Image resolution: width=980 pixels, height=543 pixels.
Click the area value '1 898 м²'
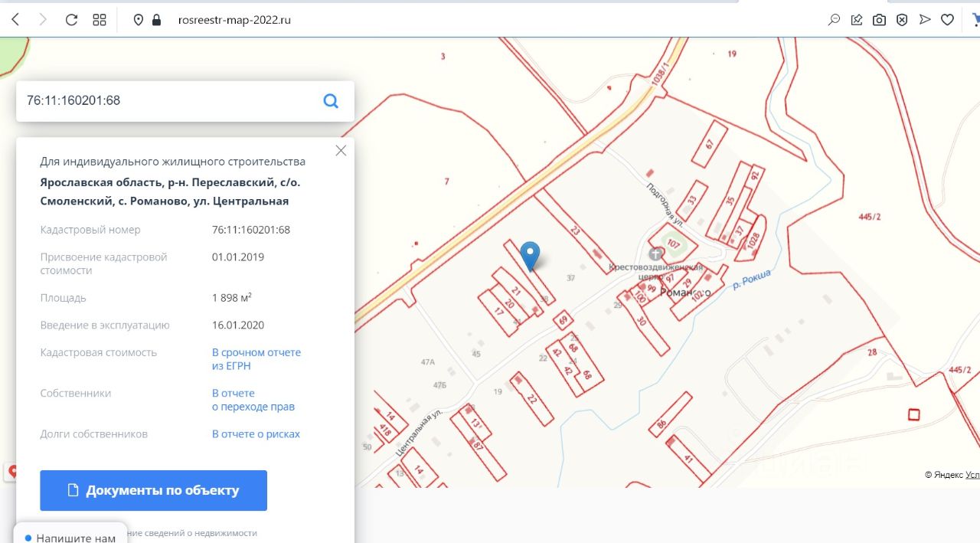click(x=232, y=298)
